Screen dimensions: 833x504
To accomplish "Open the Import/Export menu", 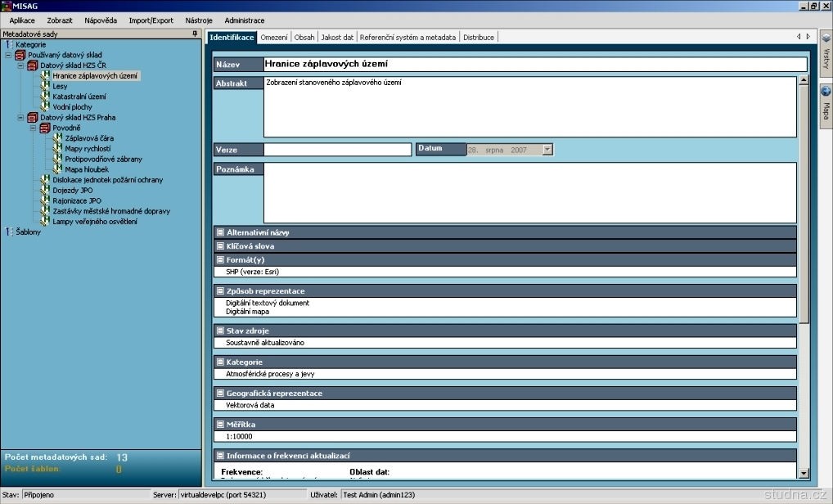I will pos(151,20).
